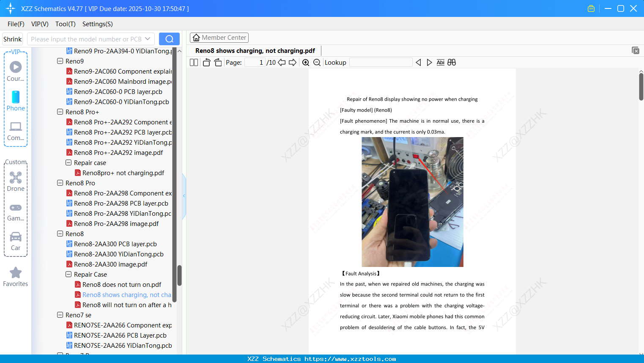The width and height of the screenshot is (644, 363).
Task: Open the File(F) menu
Action: tap(16, 24)
